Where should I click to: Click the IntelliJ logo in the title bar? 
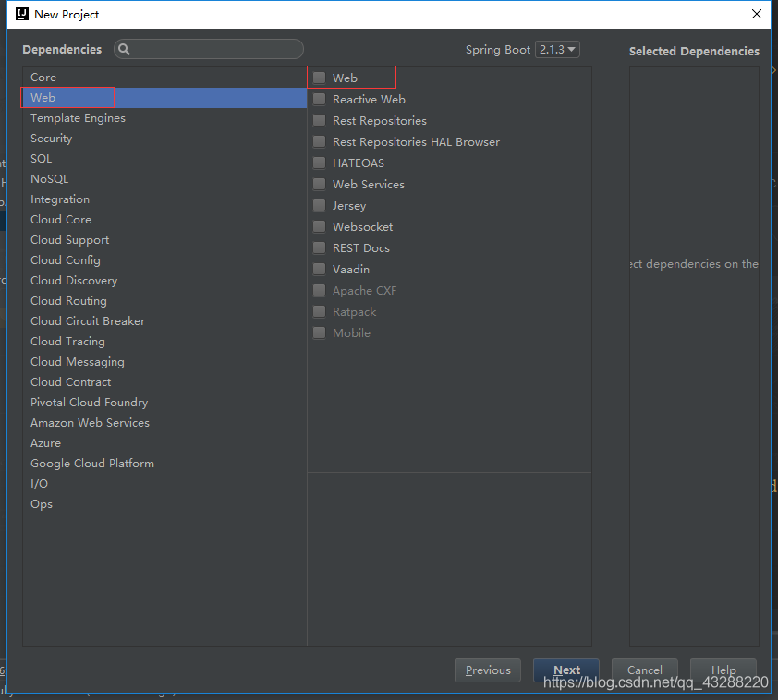[22, 14]
